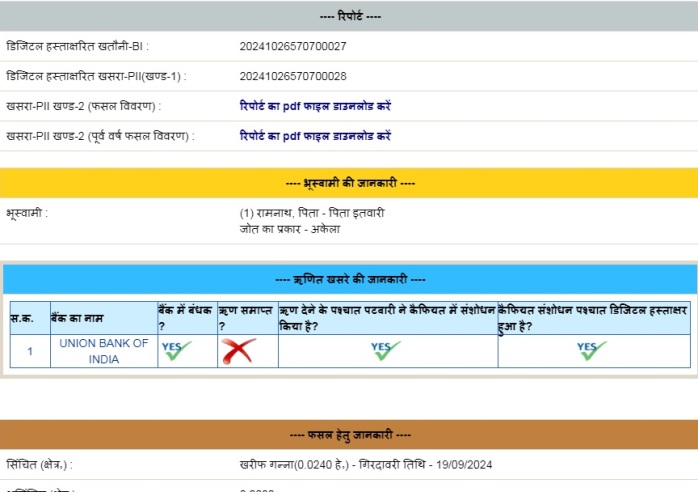Click serial number 1 cell

click(x=30, y=351)
